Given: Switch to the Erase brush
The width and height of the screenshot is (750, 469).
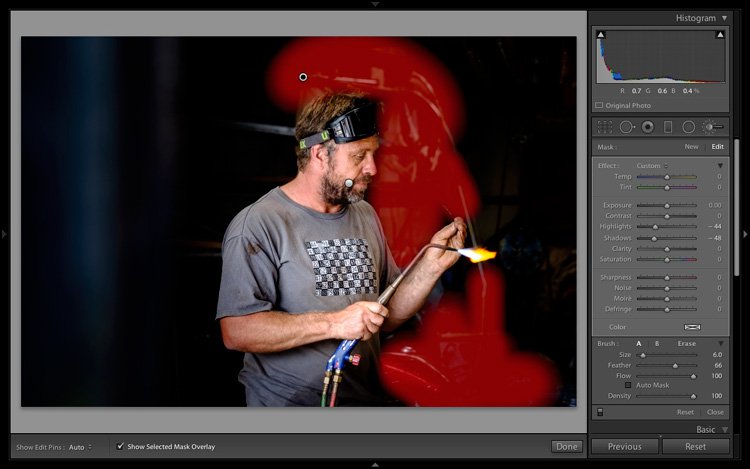Looking at the screenshot, I should click(686, 343).
